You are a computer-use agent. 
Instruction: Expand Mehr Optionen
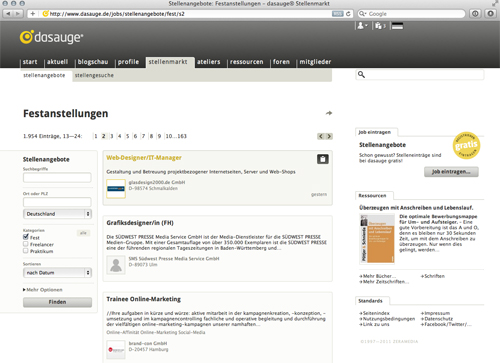click(43, 290)
